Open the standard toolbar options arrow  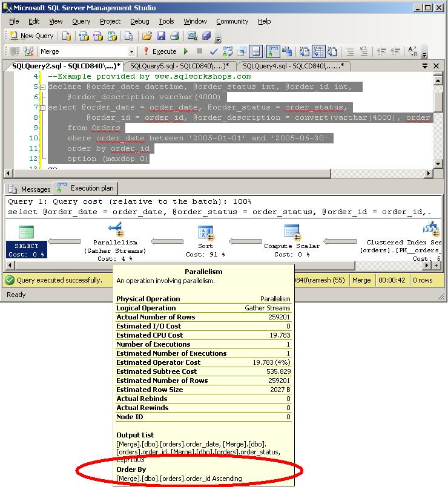(x=218, y=39)
